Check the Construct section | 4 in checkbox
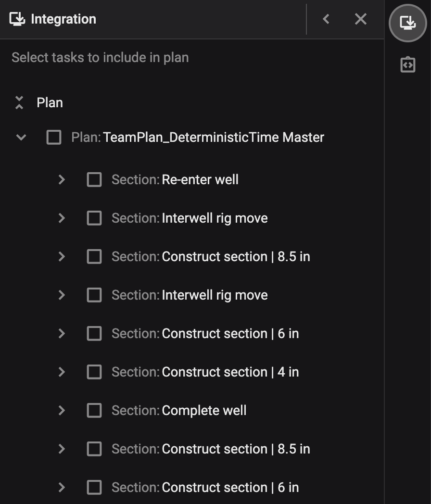 pos(94,372)
